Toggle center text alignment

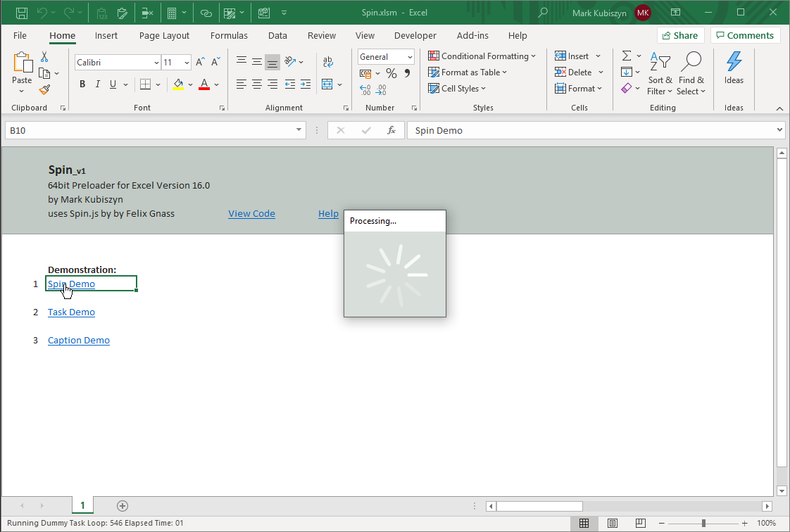257,84
